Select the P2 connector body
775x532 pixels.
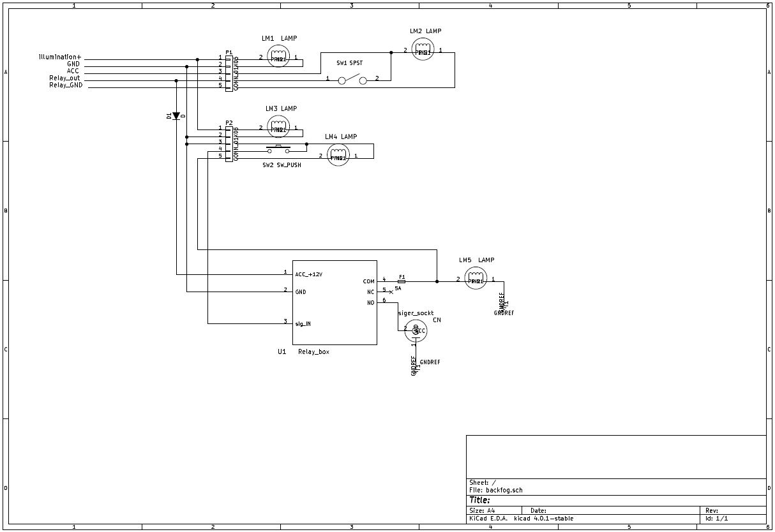click(x=229, y=143)
